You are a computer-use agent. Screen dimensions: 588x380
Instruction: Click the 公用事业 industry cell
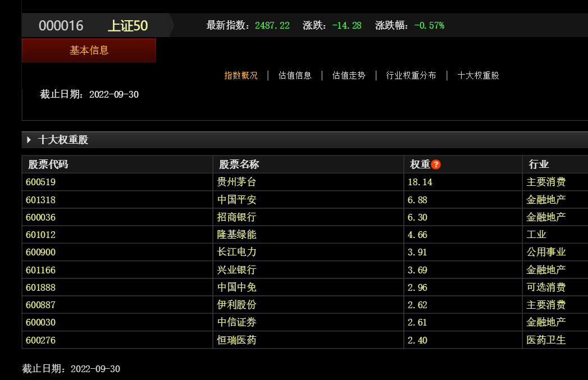point(546,252)
